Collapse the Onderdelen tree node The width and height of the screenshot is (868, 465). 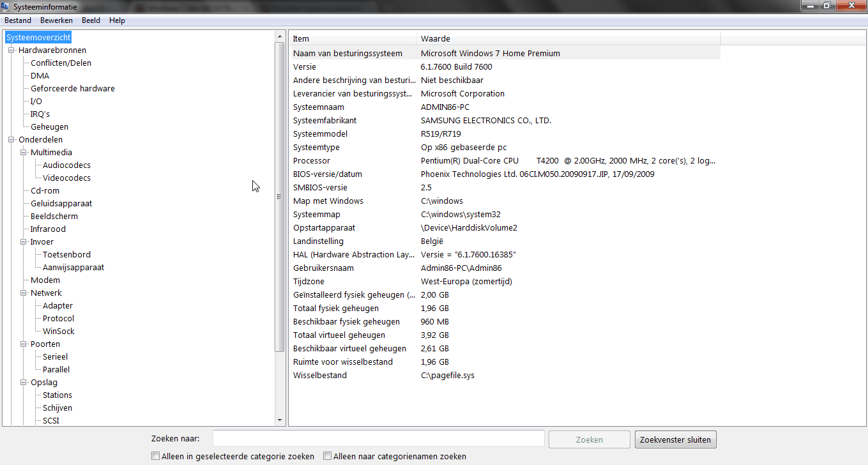[11, 140]
